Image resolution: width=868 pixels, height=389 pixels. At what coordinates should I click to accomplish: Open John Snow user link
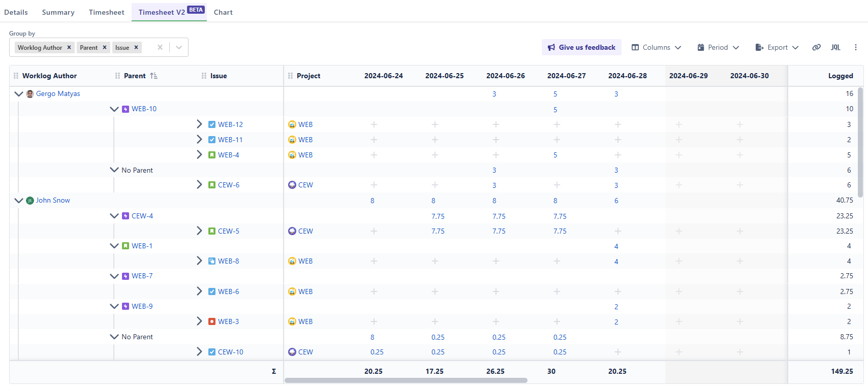point(53,200)
